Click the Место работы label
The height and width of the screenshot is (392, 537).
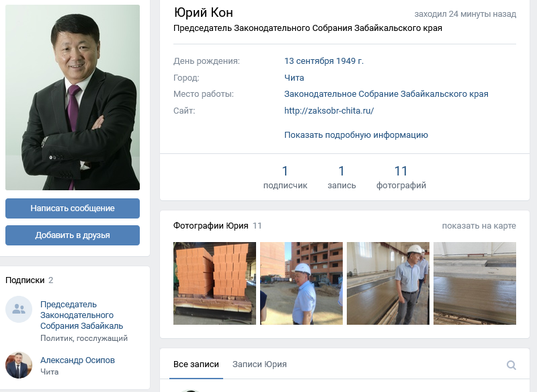click(204, 94)
